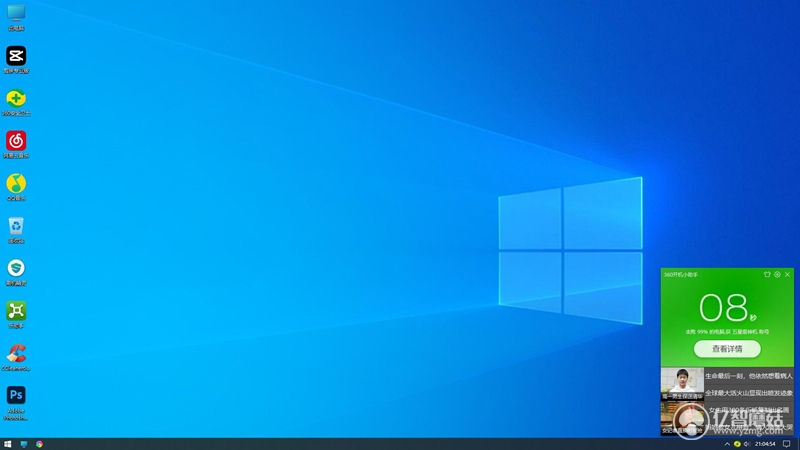Open the skin (shirt) icon in 360 popup
This screenshot has width=800, height=450.
[x=767, y=274]
